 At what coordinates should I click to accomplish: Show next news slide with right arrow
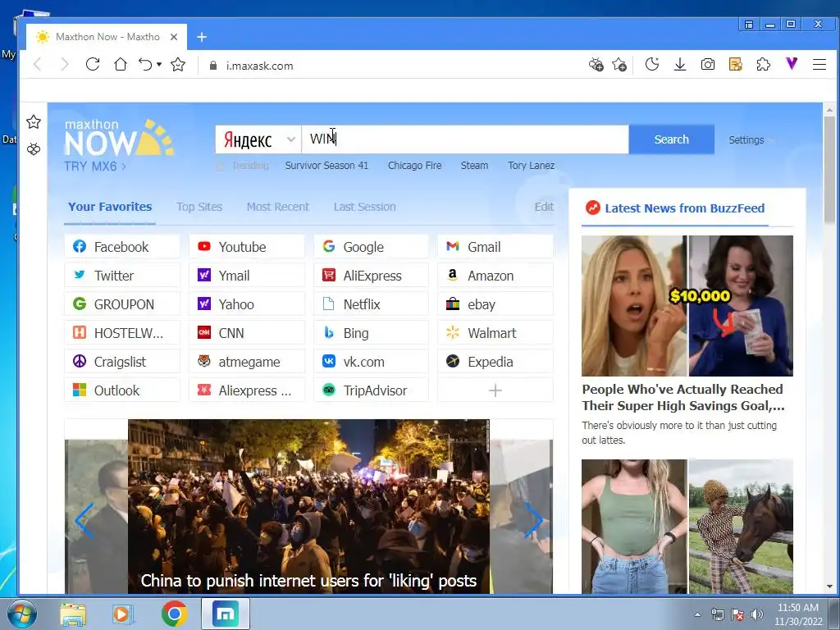[x=533, y=519]
